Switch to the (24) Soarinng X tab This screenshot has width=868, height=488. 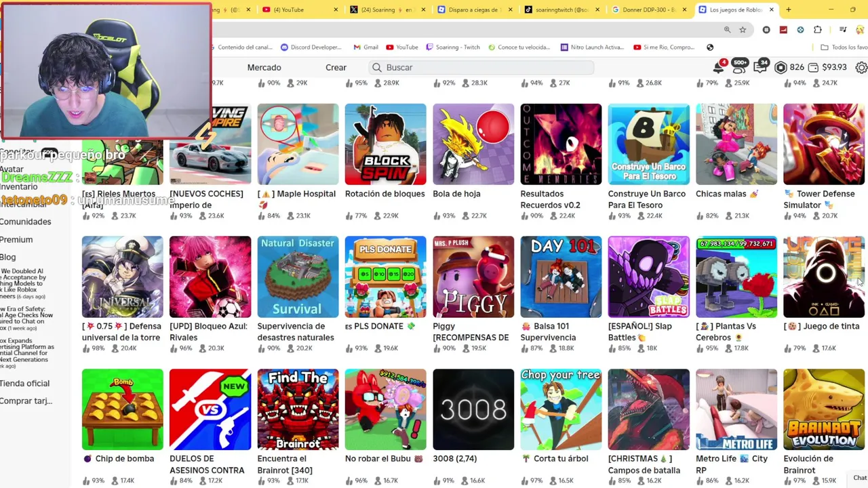point(388,9)
